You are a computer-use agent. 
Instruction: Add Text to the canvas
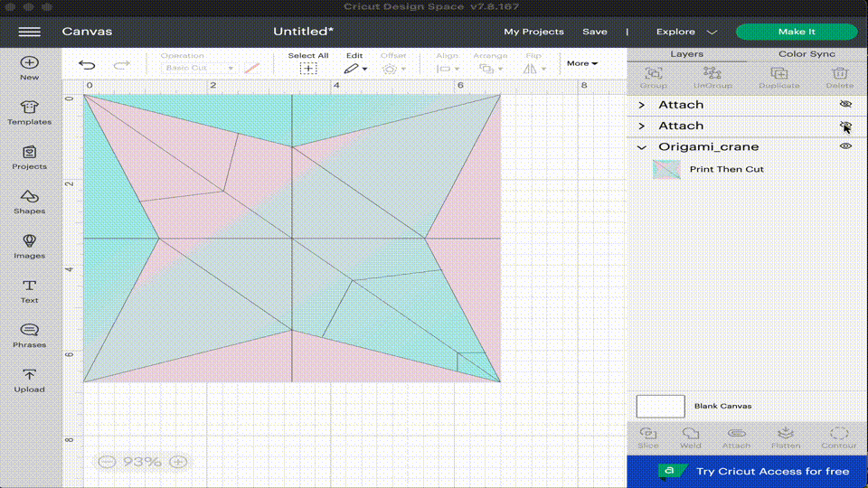[x=29, y=291]
